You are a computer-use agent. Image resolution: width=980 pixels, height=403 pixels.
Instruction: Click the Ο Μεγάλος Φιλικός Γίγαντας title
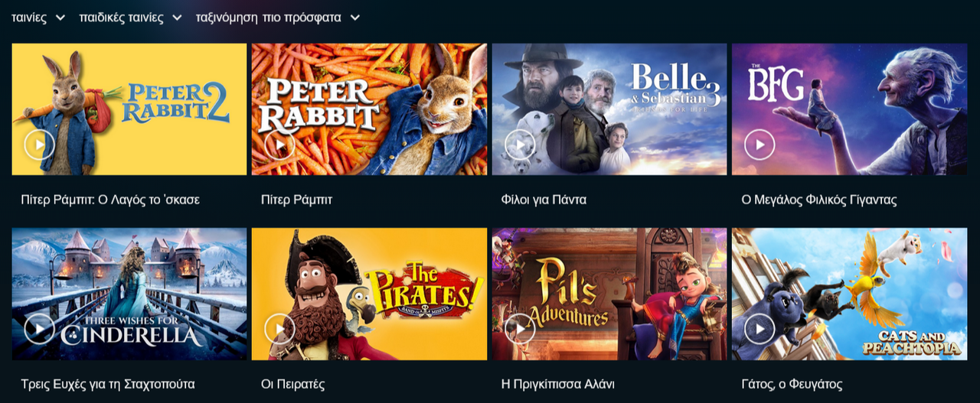[819, 200]
